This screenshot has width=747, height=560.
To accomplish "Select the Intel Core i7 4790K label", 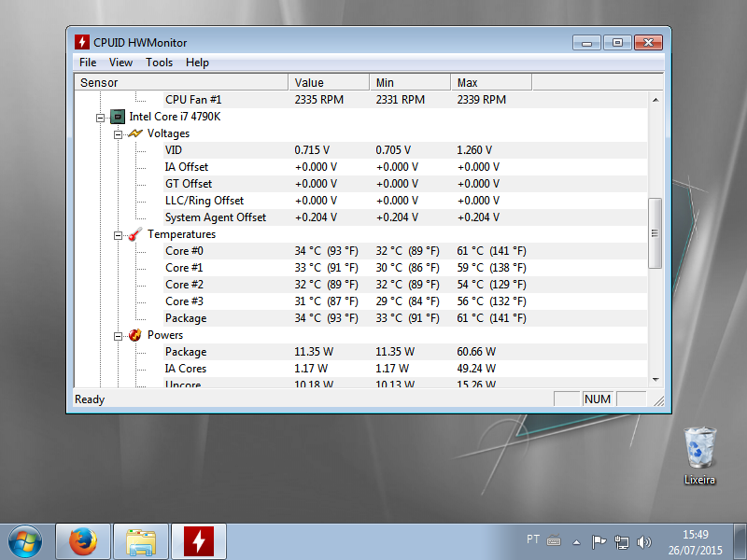I will coord(175,117).
